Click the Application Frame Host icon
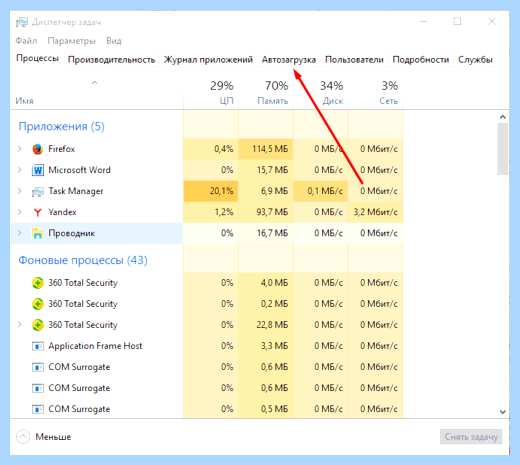Image resolution: width=520 pixels, height=465 pixels. pyautogui.click(x=38, y=346)
